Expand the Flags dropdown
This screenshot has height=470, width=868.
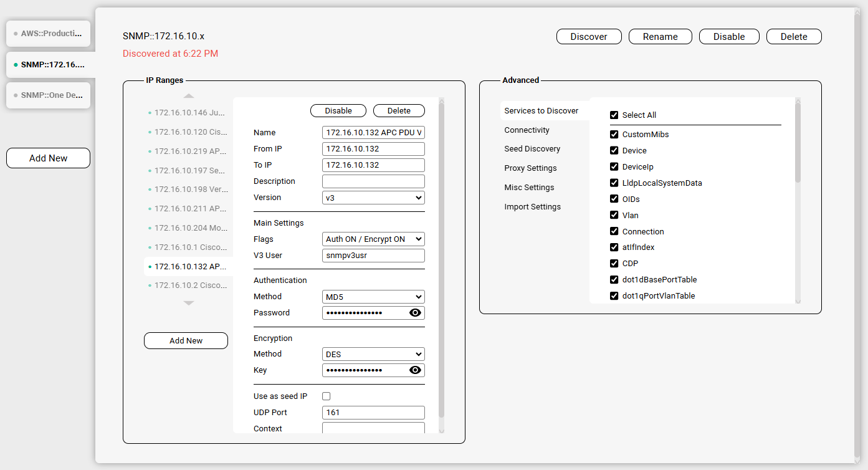373,239
